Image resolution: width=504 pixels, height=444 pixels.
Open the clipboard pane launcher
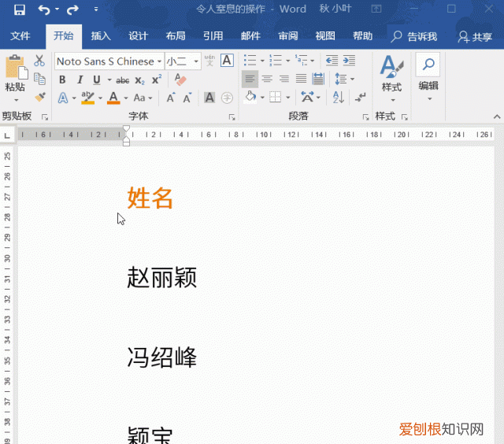[45, 117]
